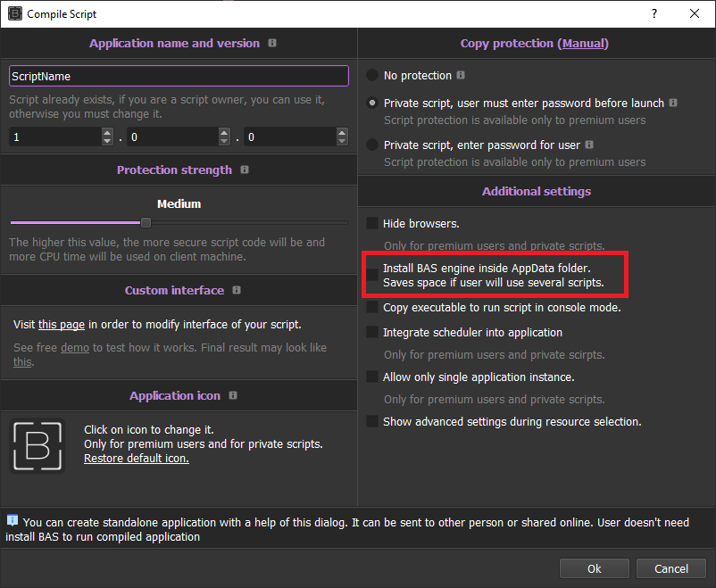716x588 pixels.
Task: Enable Copy executable to run in console mode
Action: coord(372,308)
